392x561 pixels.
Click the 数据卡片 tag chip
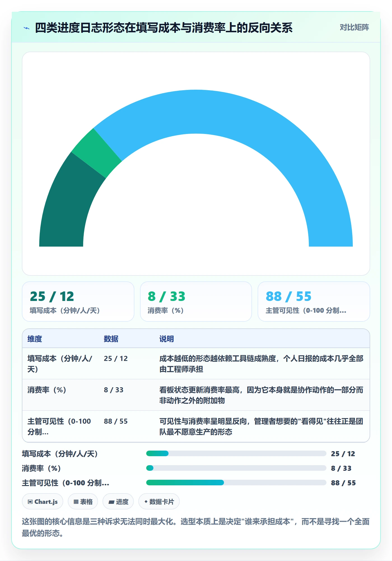(159, 502)
